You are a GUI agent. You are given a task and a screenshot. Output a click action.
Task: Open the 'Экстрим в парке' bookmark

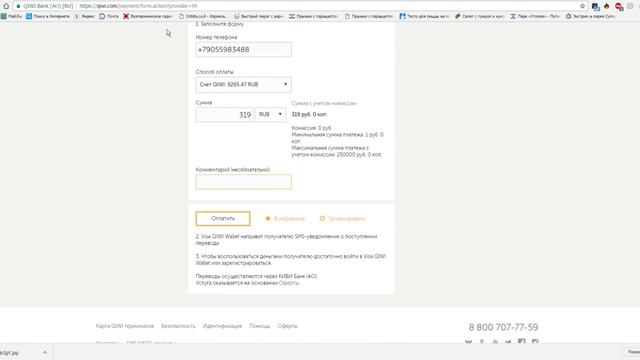[x=590, y=16]
